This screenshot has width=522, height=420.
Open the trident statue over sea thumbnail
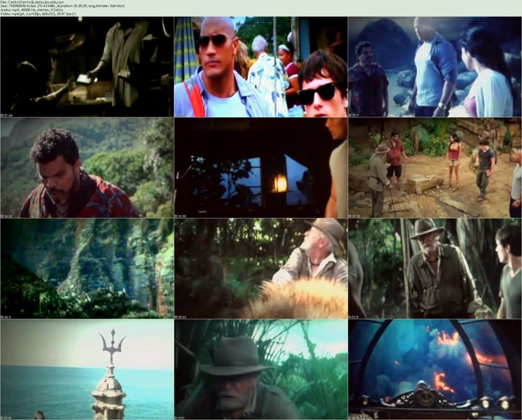(x=87, y=369)
